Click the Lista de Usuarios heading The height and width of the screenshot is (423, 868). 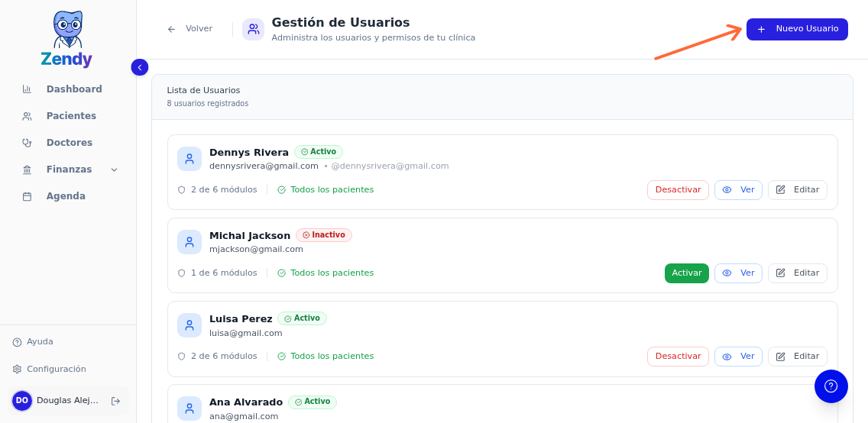(204, 90)
